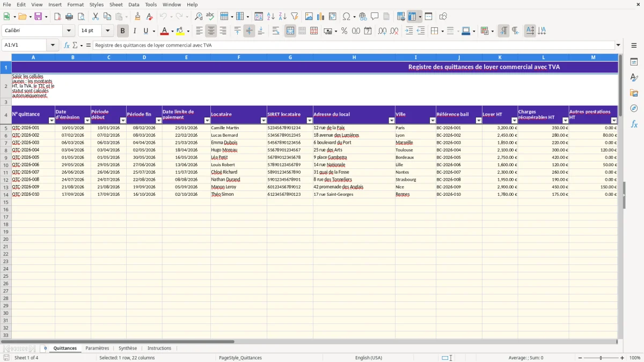Click the Sort Descending icon
This screenshot has height=362, width=644.
click(x=283, y=17)
